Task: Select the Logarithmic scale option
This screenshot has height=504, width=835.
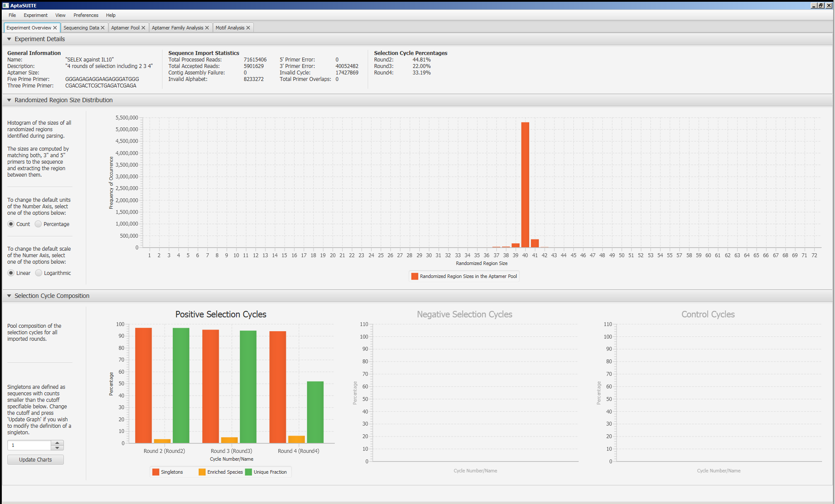Action: click(x=39, y=273)
